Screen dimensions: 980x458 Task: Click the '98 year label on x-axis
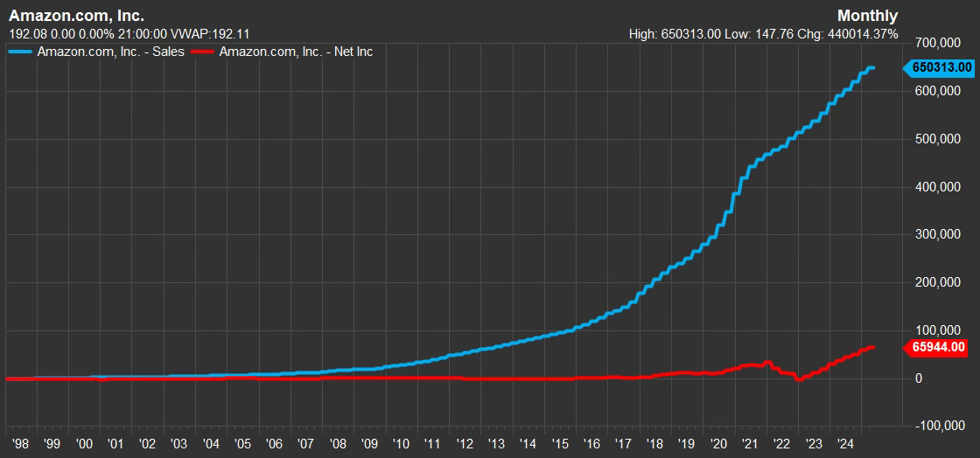(x=21, y=445)
